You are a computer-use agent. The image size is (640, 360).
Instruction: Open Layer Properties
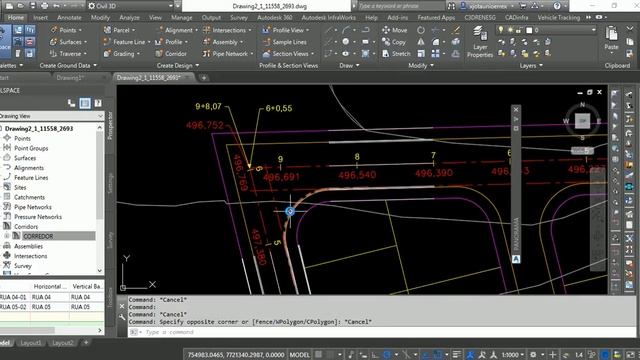(x=480, y=42)
